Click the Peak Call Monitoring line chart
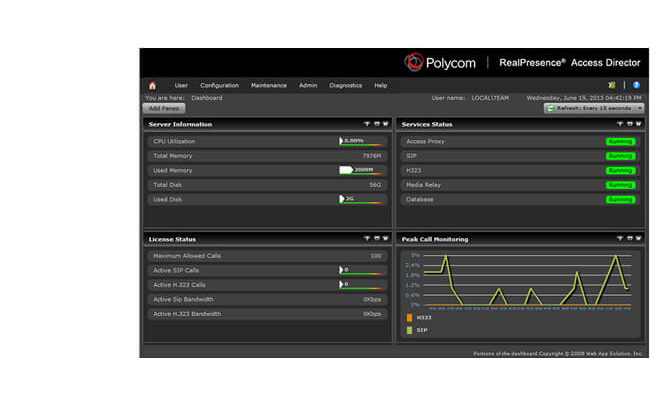This screenshot has width=650, height=400. [526, 280]
